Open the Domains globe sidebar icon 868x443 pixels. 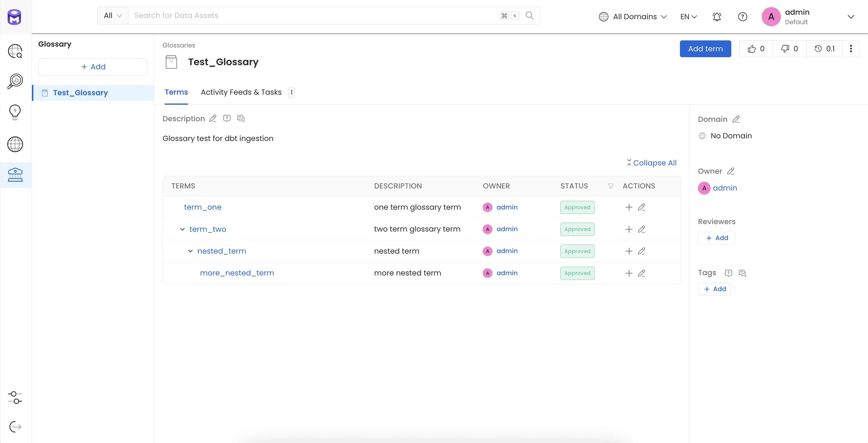[15, 145]
